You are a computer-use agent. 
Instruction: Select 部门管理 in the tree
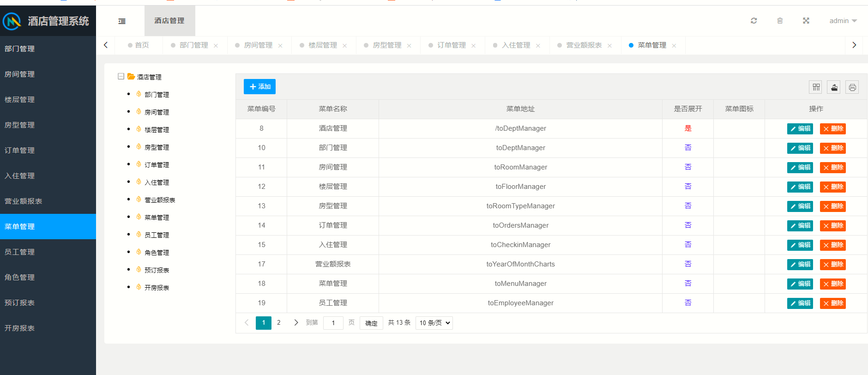click(157, 95)
